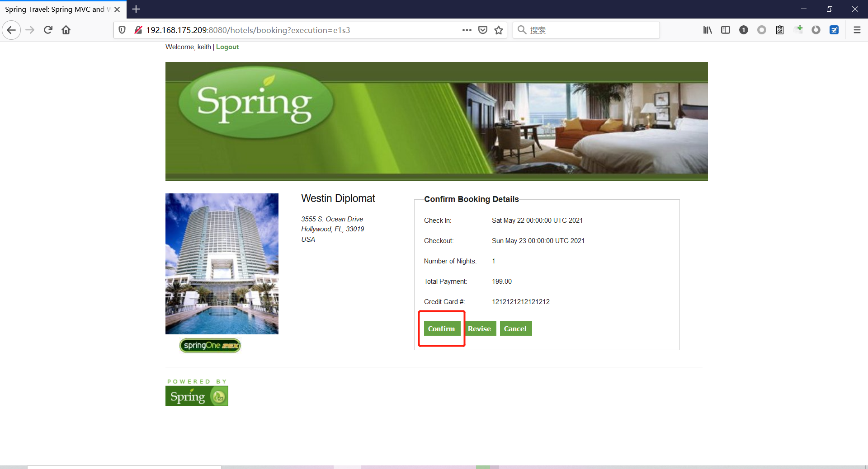868x469 pixels.
Task: Reload the current page
Action: pyautogui.click(x=48, y=30)
